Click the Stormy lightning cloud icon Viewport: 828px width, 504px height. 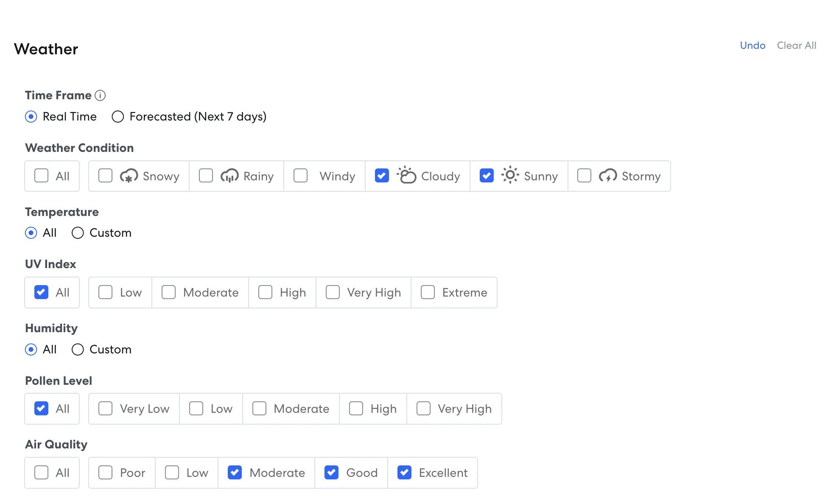point(608,176)
